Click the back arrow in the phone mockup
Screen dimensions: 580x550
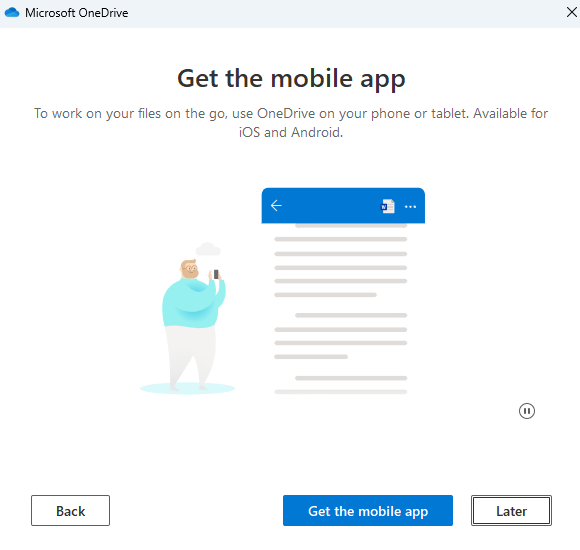click(x=276, y=205)
